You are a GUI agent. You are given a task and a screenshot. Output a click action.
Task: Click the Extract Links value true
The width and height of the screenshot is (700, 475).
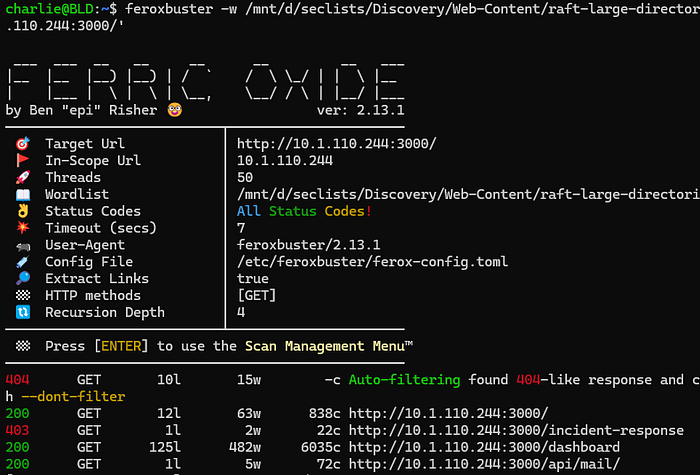click(x=253, y=279)
